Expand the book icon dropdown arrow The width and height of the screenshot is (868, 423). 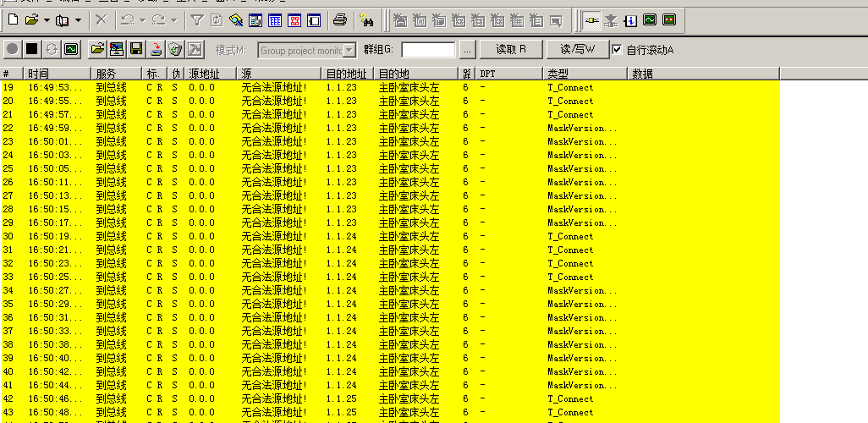coord(79,19)
